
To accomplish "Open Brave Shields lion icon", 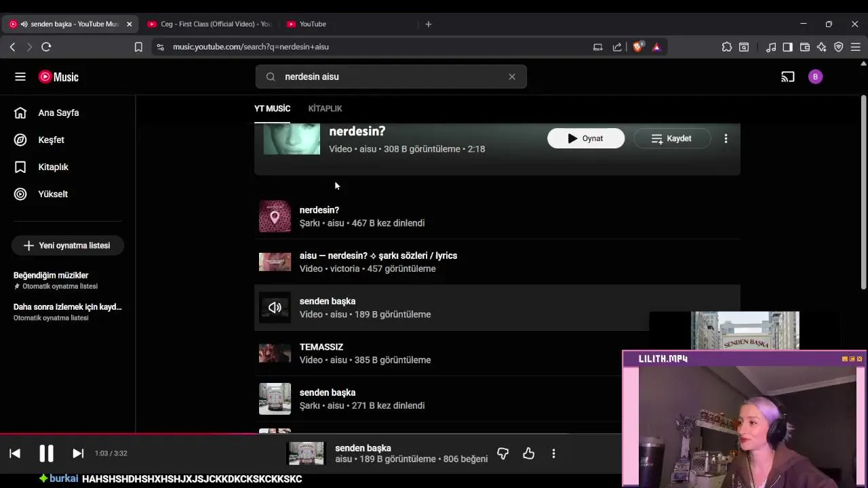I will click(x=637, y=47).
